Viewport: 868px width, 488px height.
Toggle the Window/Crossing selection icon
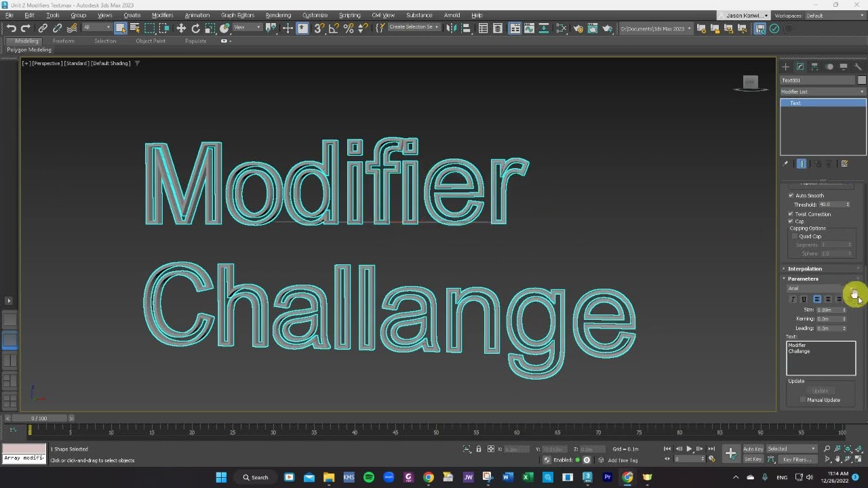click(164, 28)
